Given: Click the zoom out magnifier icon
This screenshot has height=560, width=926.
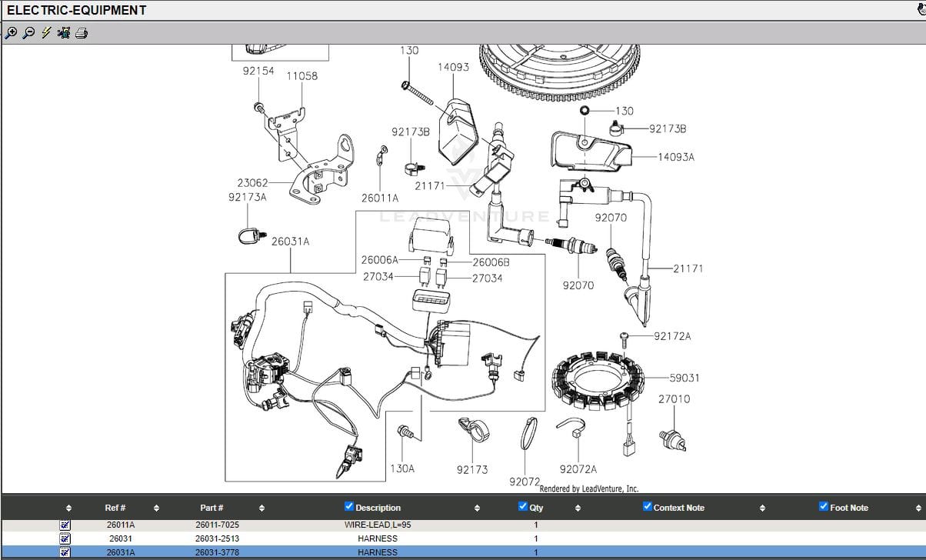Looking at the screenshot, I should (28, 33).
